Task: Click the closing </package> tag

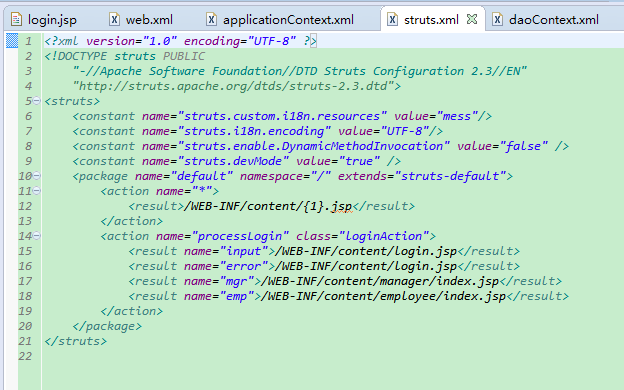Action: (x=107, y=326)
